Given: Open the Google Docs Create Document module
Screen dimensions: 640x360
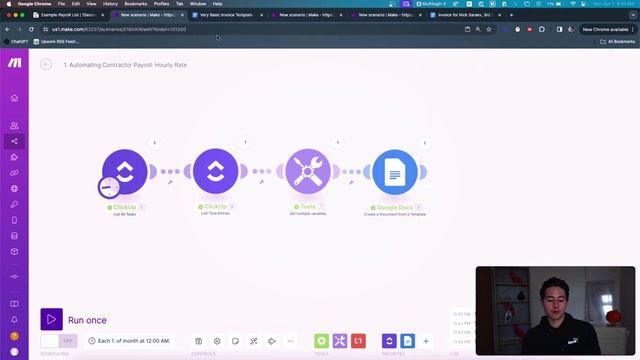Looking at the screenshot, I should tap(395, 172).
